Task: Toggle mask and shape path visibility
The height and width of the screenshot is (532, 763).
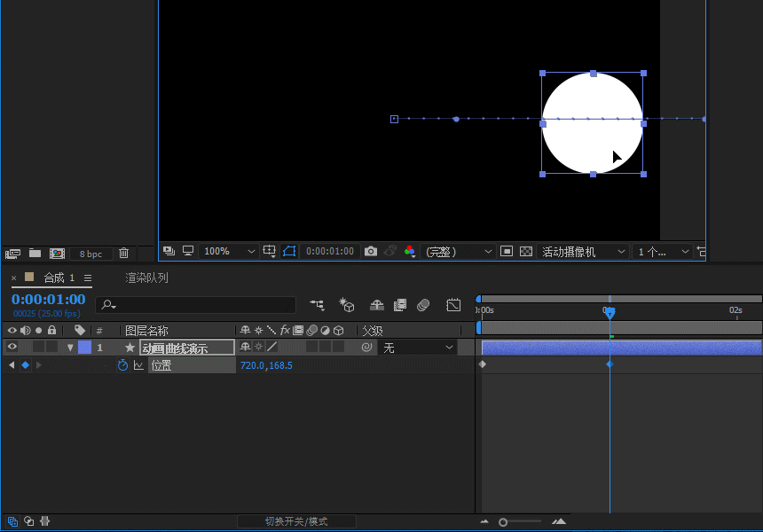Action: [x=289, y=251]
